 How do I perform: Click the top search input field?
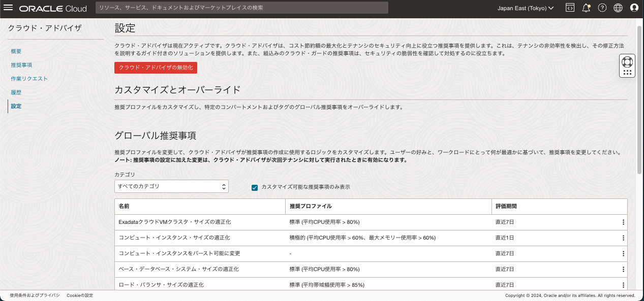pyautogui.click(x=240, y=8)
